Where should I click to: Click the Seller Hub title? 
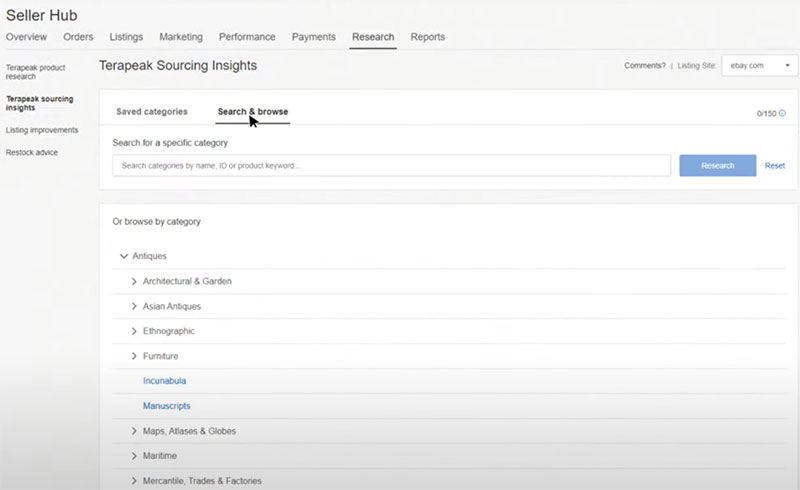click(41, 15)
